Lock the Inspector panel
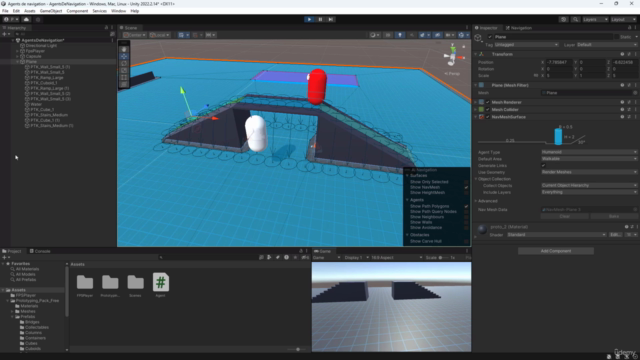 click(629, 28)
